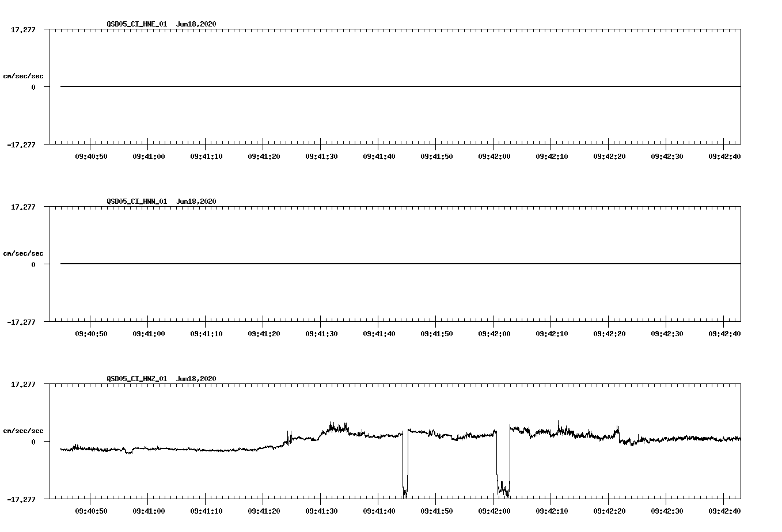This screenshot has width=782, height=532.
Task: Click the 17.277 upper limit on HNN plot
Action: click(x=23, y=207)
